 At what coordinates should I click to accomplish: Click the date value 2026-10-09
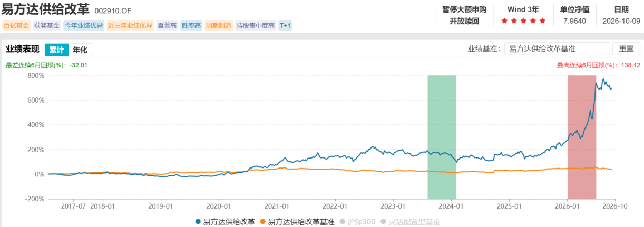[621, 21]
